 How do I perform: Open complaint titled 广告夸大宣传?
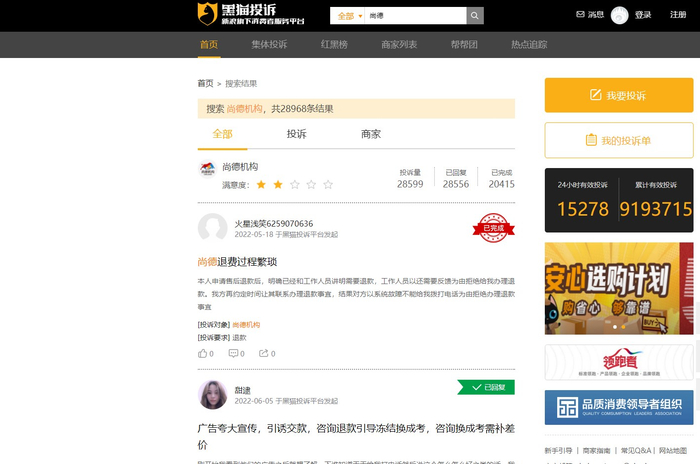[356, 436]
